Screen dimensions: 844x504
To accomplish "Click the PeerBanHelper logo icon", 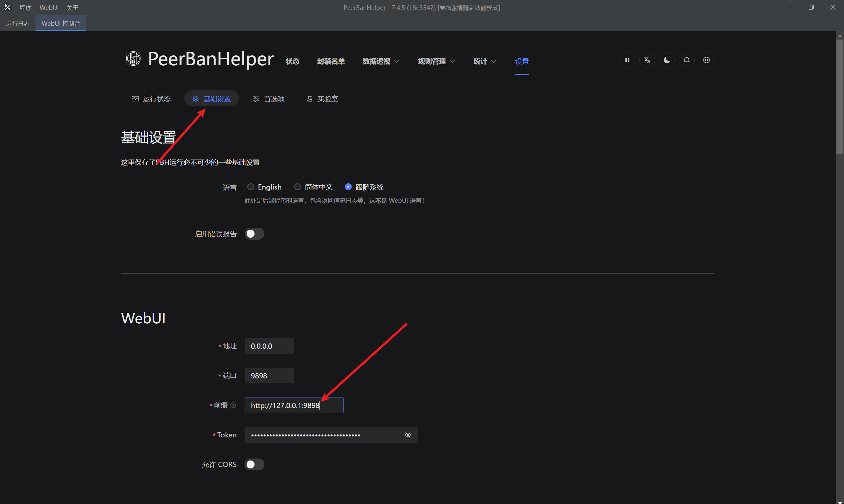I will tap(133, 59).
